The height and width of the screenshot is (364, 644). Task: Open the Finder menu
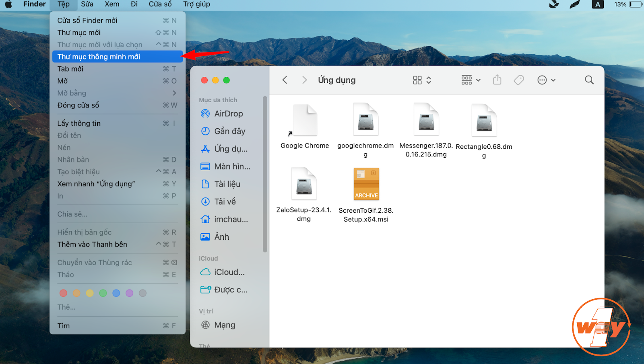pyautogui.click(x=34, y=4)
